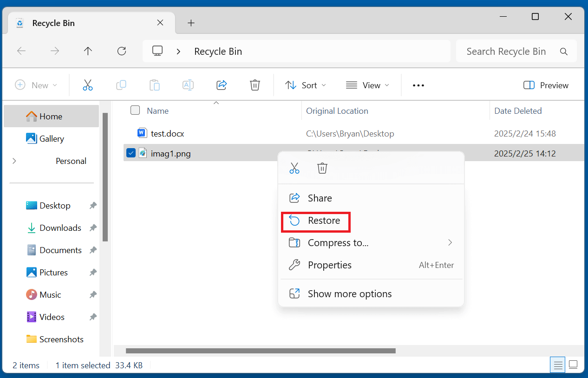Viewport: 588px width, 378px height.
Task: Open the Sort dropdown
Action: click(306, 85)
